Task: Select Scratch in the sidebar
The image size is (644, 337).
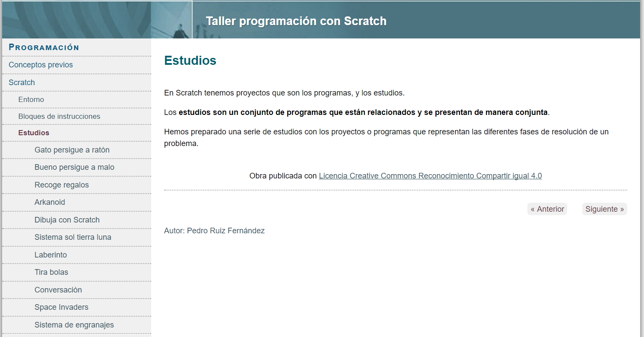Action: click(x=22, y=83)
